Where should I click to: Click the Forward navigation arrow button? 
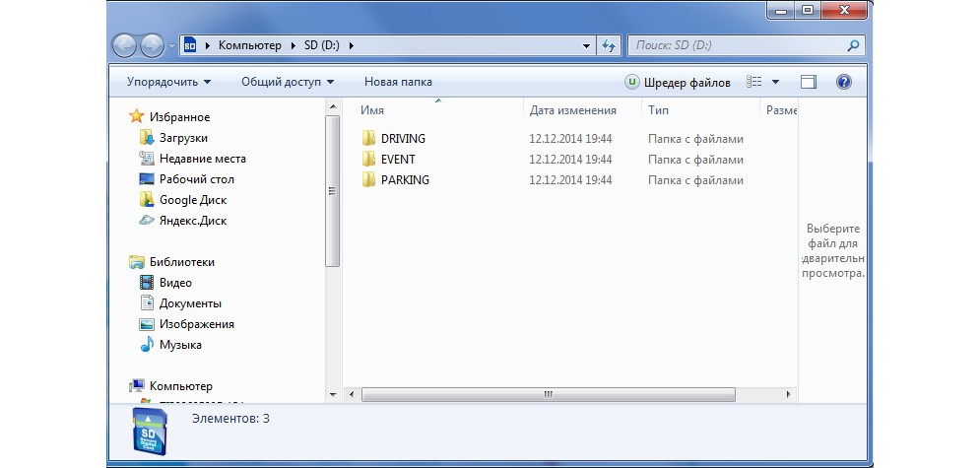[x=152, y=45]
